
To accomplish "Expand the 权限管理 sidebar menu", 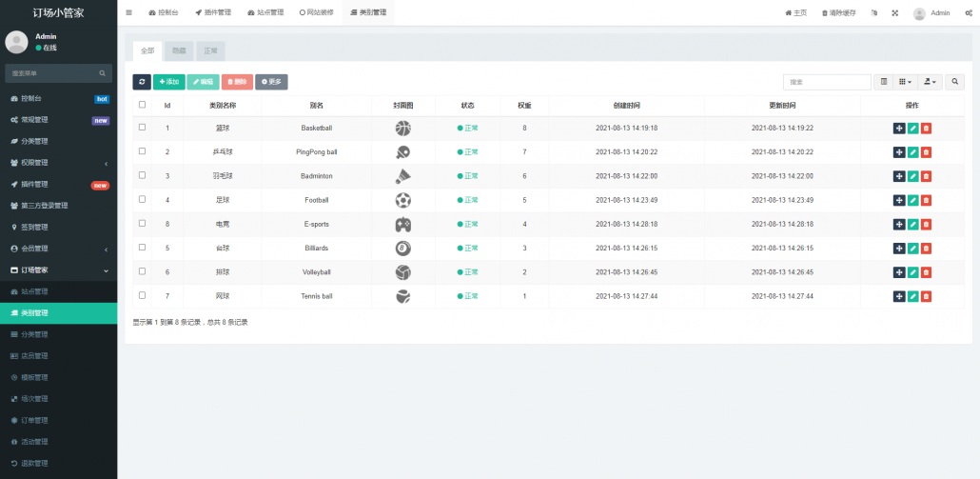I will 57,163.
